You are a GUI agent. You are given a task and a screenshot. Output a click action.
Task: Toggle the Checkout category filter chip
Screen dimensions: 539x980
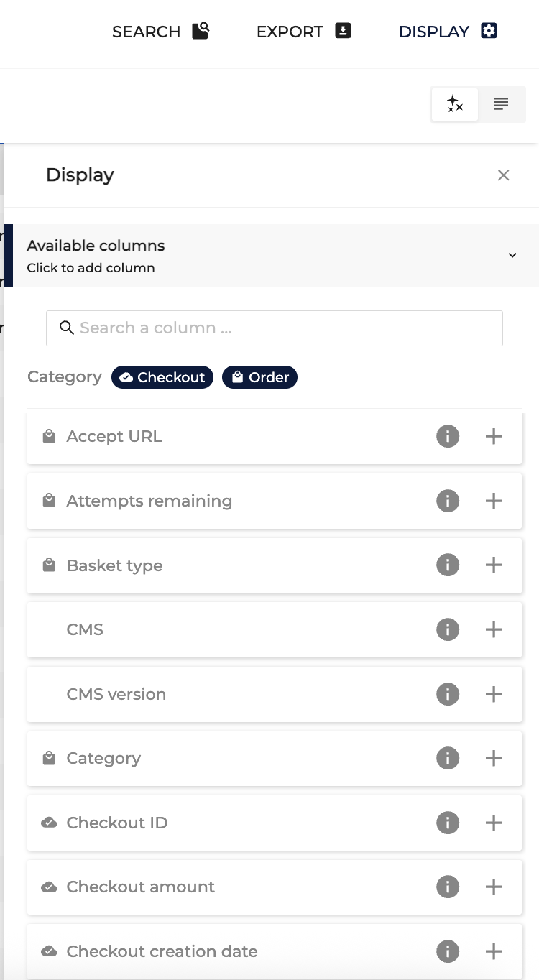click(x=162, y=377)
